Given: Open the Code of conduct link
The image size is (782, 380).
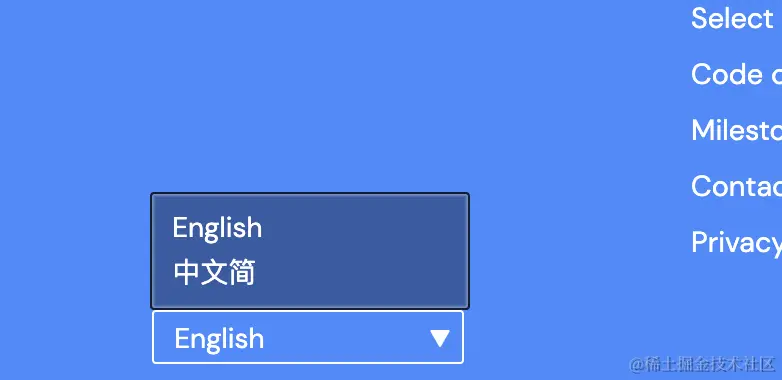Looking at the screenshot, I should click(736, 74).
